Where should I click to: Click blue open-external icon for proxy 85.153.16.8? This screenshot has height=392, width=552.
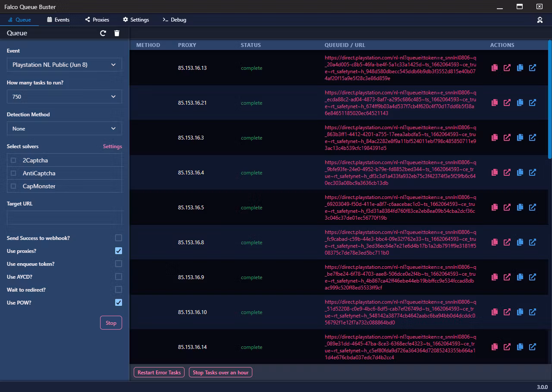533,243
